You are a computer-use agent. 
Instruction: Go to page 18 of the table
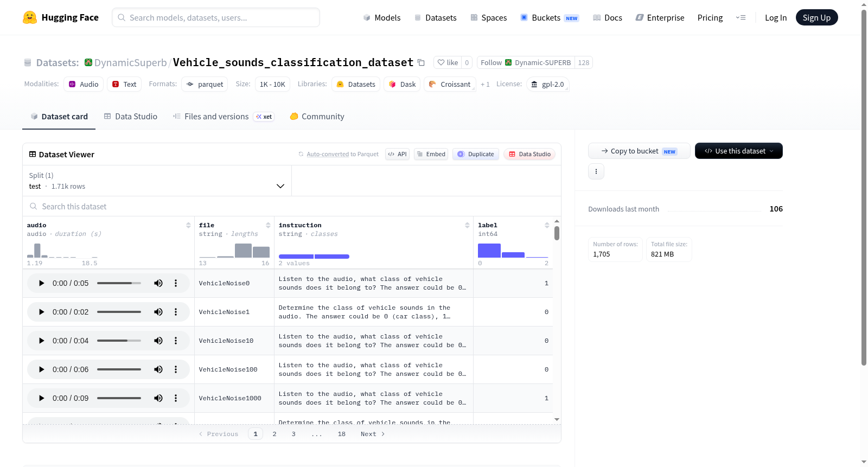click(342, 434)
